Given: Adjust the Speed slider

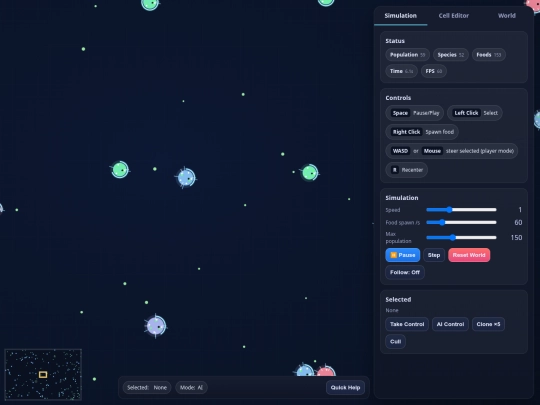Looking at the screenshot, I should (x=461, y=210).
